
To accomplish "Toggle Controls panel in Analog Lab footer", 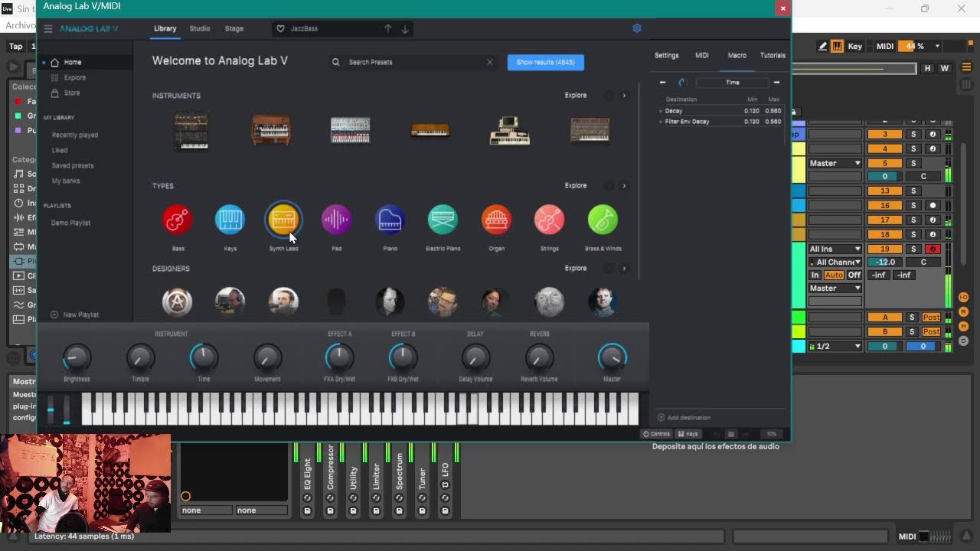I will [x=657, y=434].
